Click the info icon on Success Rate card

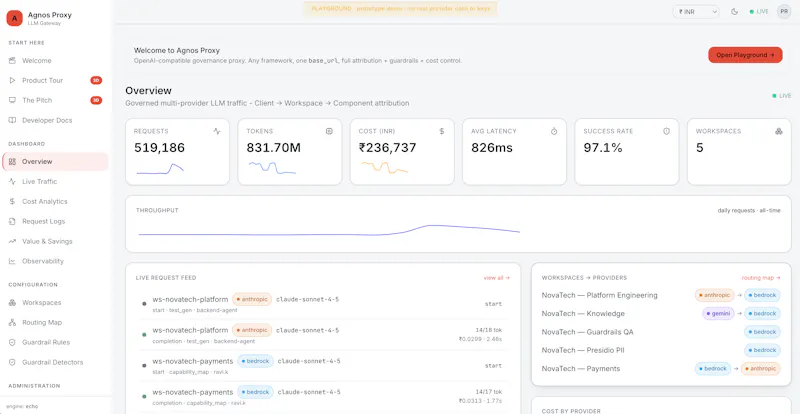pos(666,131)
